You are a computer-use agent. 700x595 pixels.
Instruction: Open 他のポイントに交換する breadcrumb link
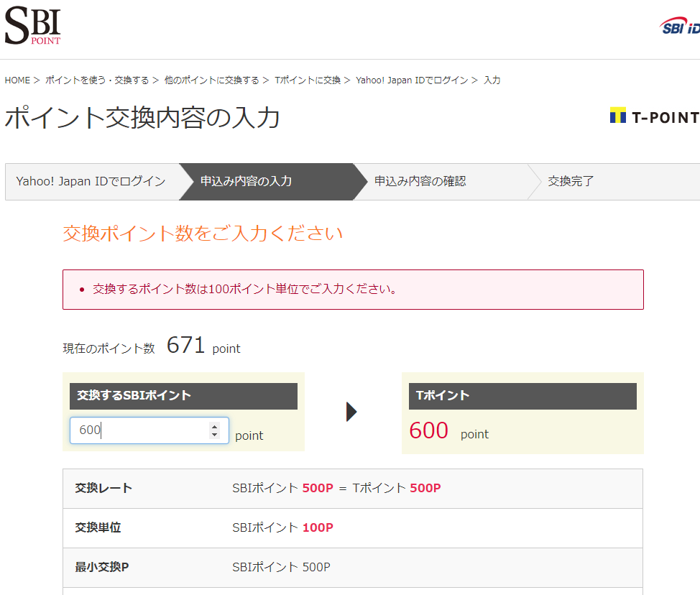[211, 80]
